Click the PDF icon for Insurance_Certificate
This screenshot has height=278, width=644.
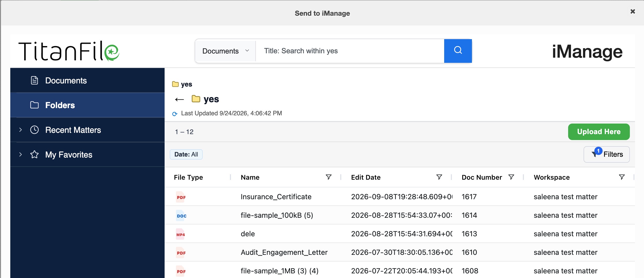[181, 197]
